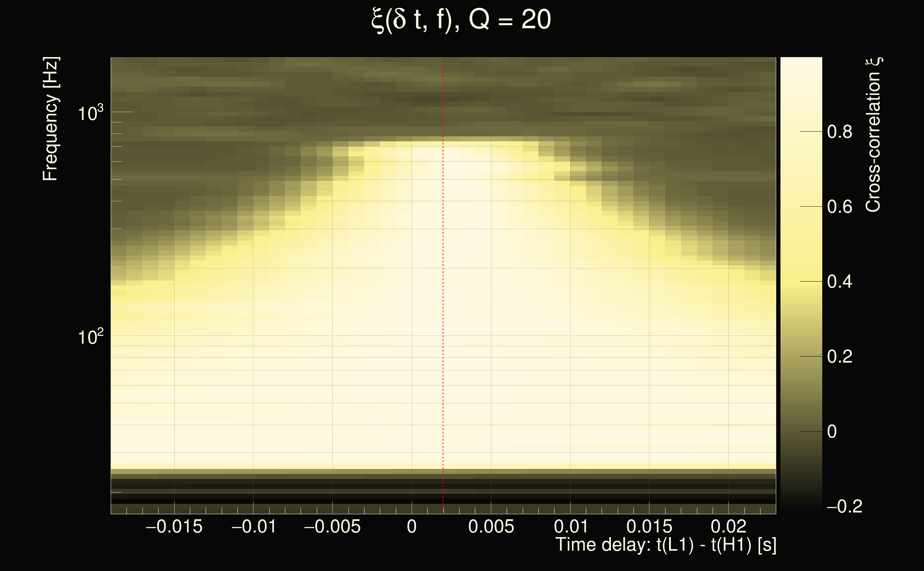Image resolution: width=924 pixels, height=571 pixels.
Task: Click the 0 tick label on the time axis
Action: pyautogui.click(x=412, y=526)
